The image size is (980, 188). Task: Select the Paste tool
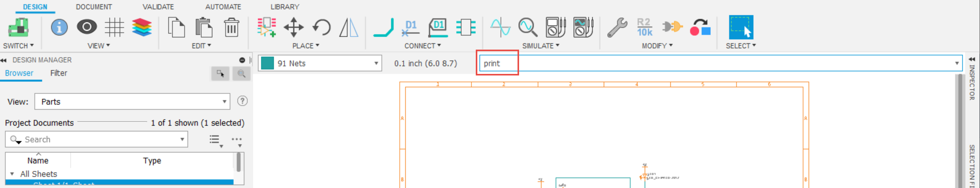tap(204, 27)
